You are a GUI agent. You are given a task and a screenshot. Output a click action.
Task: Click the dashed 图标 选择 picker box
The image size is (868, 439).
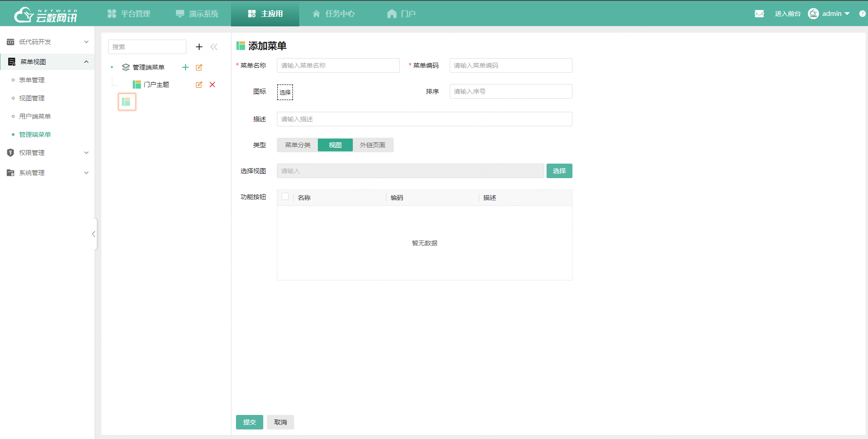285,92
